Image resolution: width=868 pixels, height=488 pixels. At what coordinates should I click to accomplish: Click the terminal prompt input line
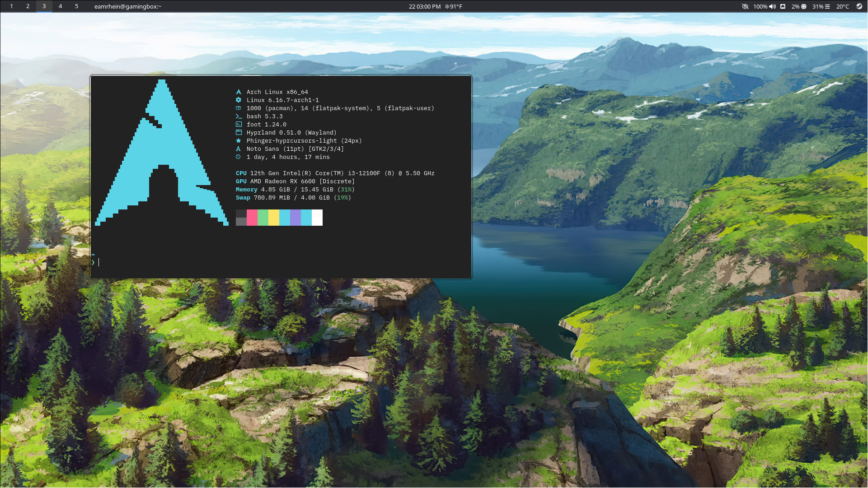(280, 262)
